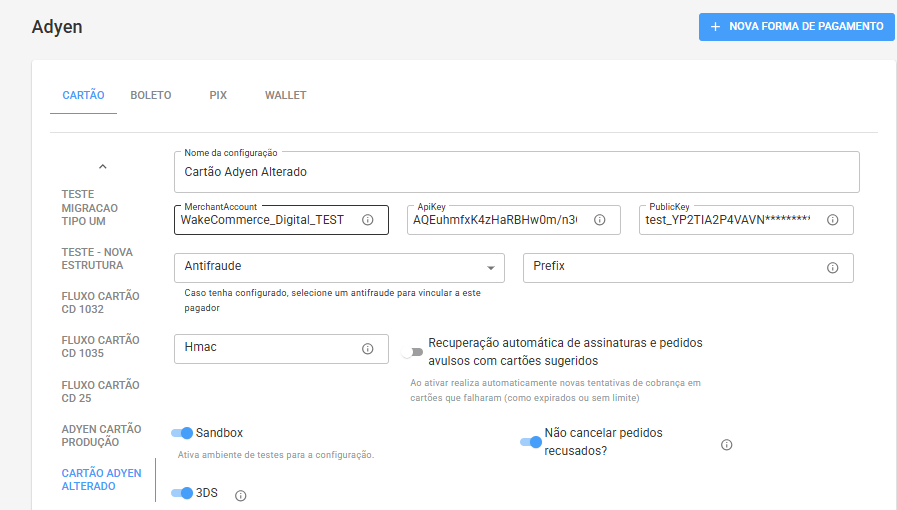Switch to the Boleto tab
Screen dimensions: 897x510
point(151,95)
